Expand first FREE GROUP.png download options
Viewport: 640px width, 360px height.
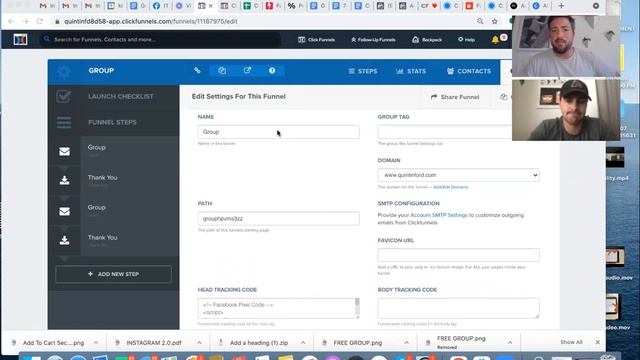(x=407, y=343)
